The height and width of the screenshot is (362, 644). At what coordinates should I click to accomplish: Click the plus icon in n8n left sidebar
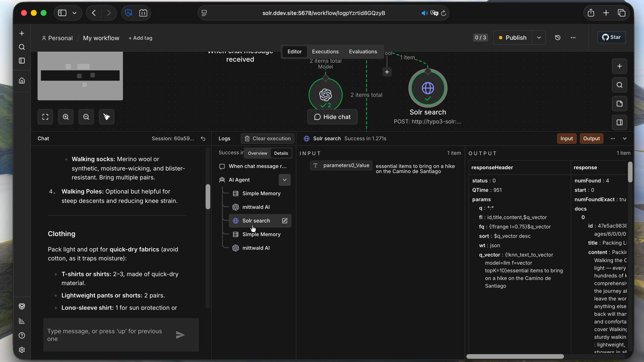[22, 34]
